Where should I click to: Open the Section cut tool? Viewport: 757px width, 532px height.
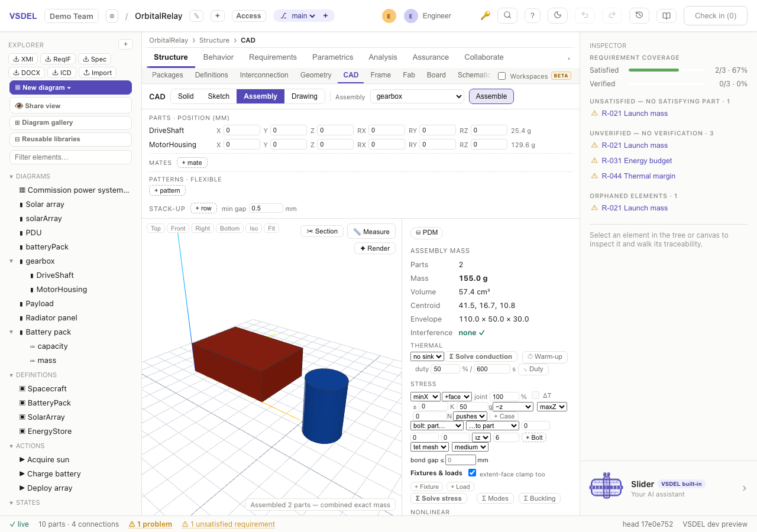coord(322,231)
